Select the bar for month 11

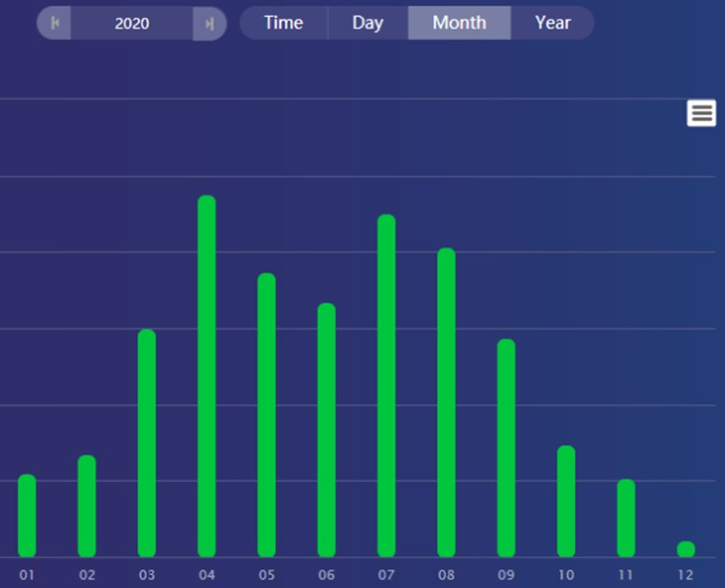[626, 518]
